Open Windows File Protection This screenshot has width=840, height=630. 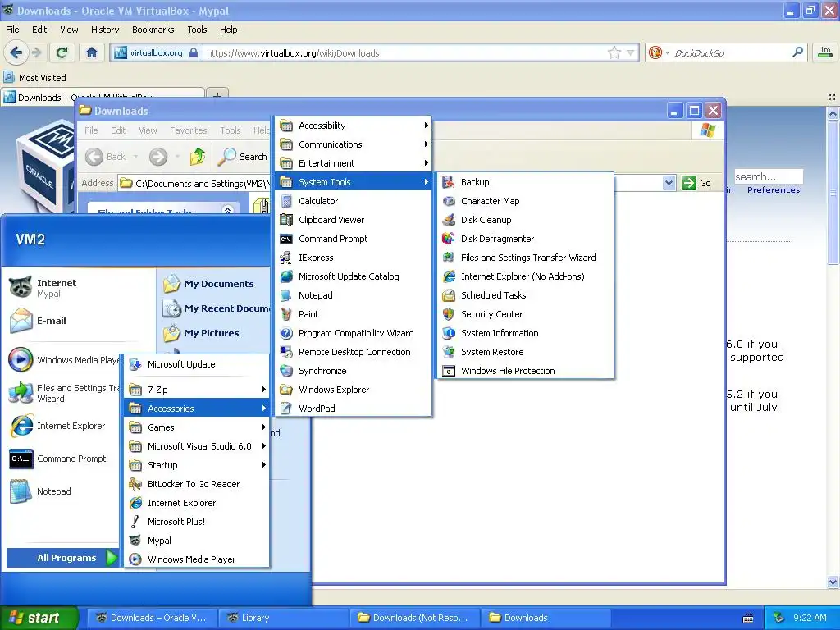[525, 371]
